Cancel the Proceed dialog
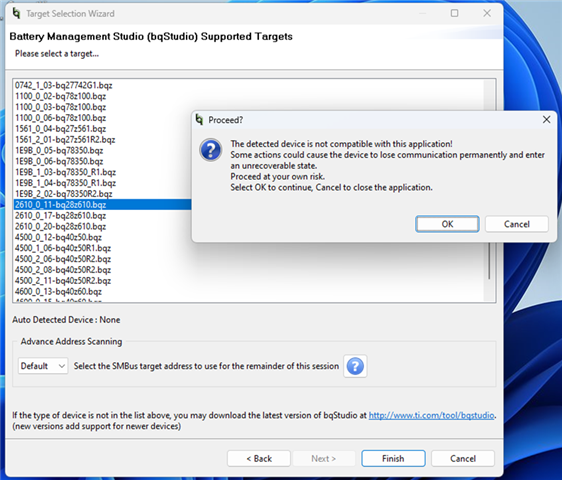The image size is (562, 480). point(516,224)
